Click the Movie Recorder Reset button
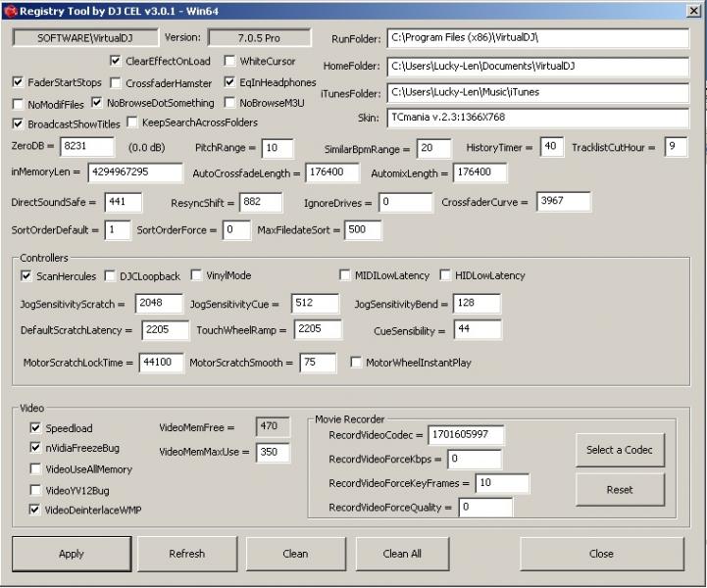 point(620,490)
